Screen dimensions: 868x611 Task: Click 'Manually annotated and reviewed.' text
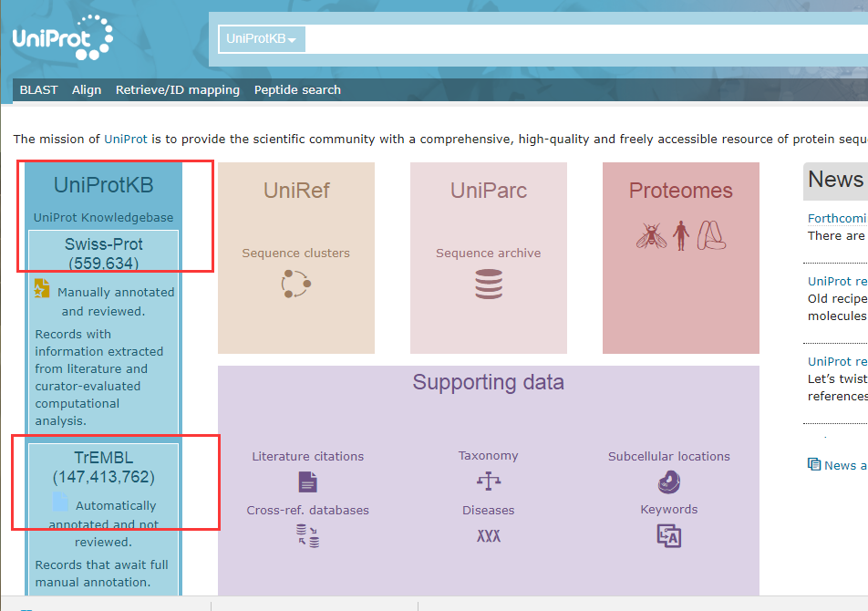pos(116,302)
